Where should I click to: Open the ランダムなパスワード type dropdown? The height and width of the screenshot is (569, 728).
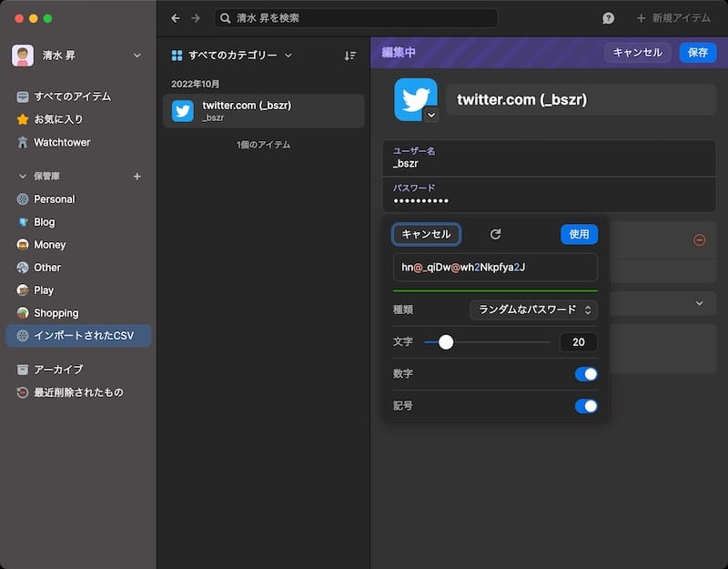533,310
